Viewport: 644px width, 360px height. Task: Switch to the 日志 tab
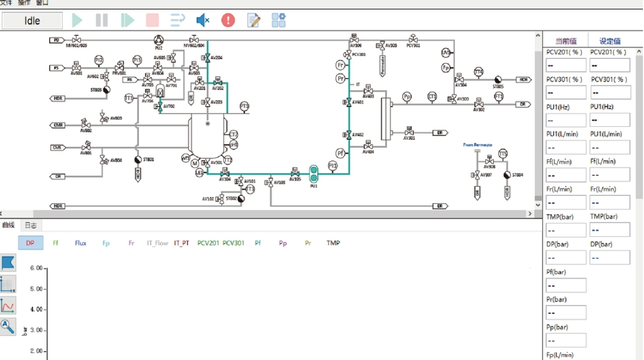click(31, 225)
